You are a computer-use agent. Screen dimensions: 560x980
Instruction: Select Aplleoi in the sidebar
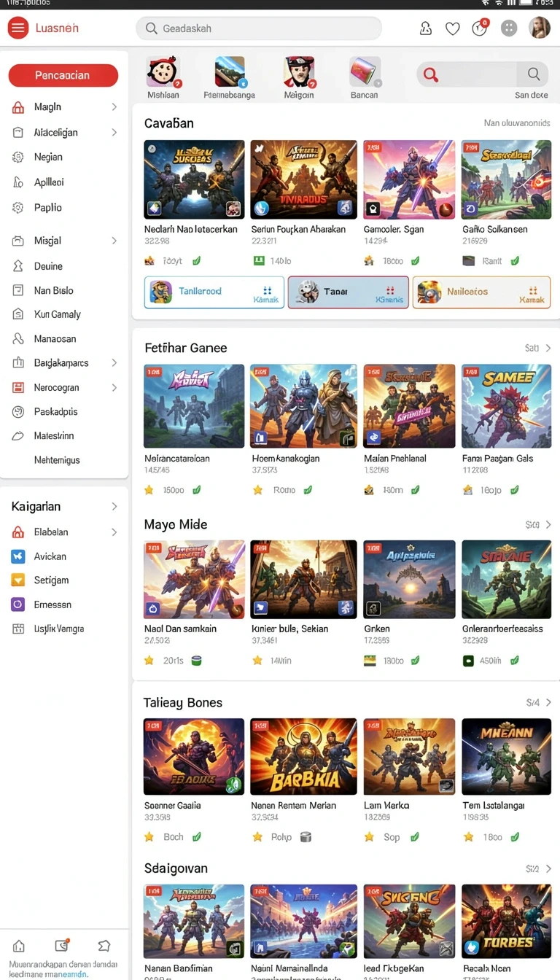(49, 182)
